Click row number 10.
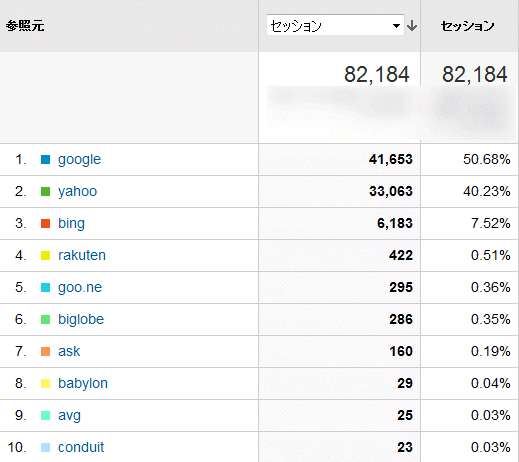This screenshot has width=519, height=462. [x=17, y=448]
